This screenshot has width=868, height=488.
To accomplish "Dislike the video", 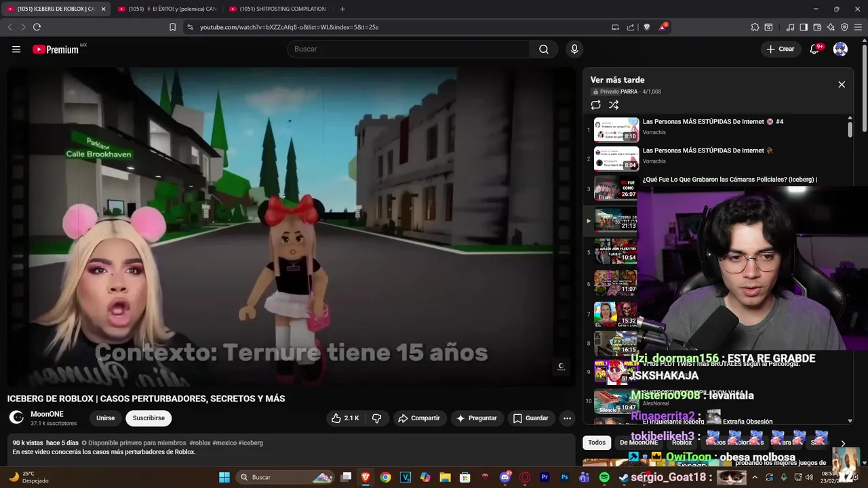I will (x=377, y=418).
